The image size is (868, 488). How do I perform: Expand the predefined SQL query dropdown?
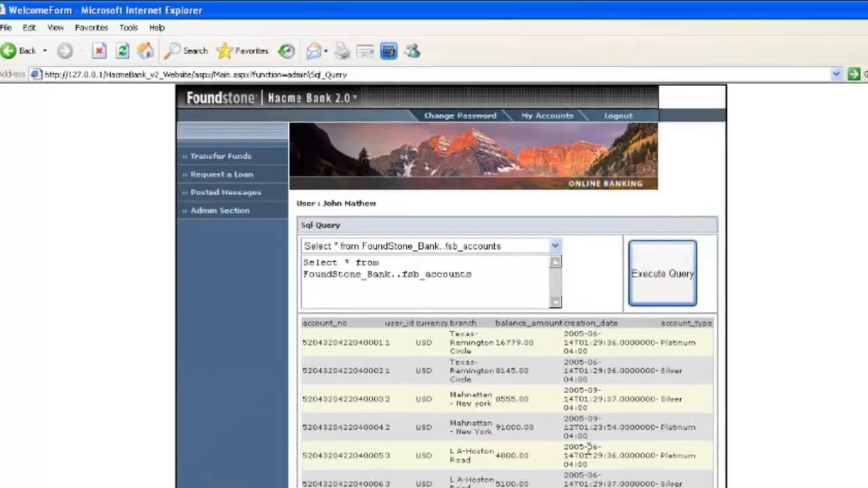(555, 246)
